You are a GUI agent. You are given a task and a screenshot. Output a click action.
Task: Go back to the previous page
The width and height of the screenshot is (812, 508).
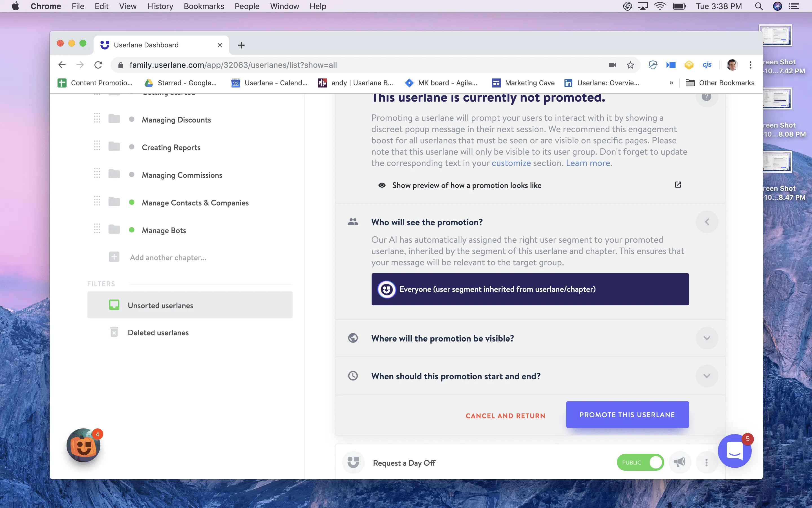tap(62, 65)
